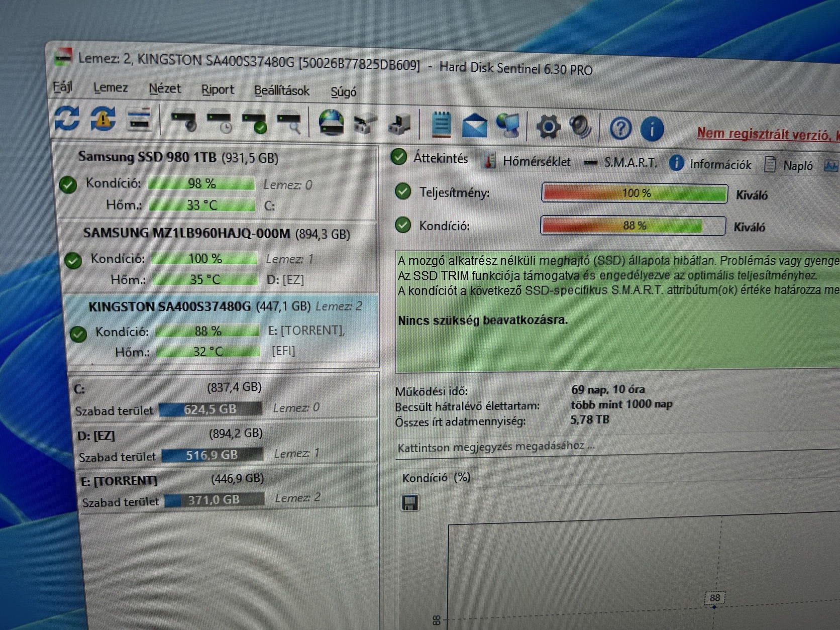The image size is (840, 630).
Task: Open settings with the gear icon
Action: click(548, 127)
